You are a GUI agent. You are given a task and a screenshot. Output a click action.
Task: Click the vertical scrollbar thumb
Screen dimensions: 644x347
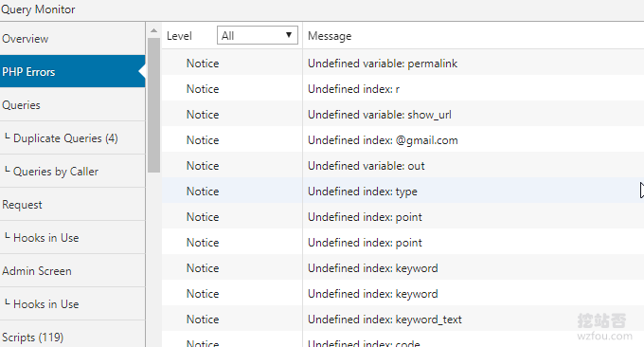point(153,105)
